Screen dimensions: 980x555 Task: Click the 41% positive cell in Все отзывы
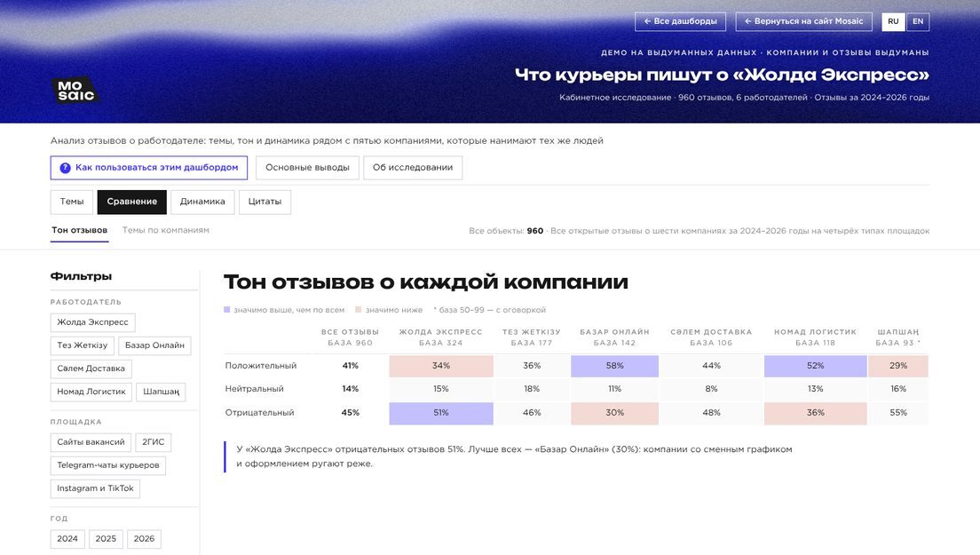350,366
